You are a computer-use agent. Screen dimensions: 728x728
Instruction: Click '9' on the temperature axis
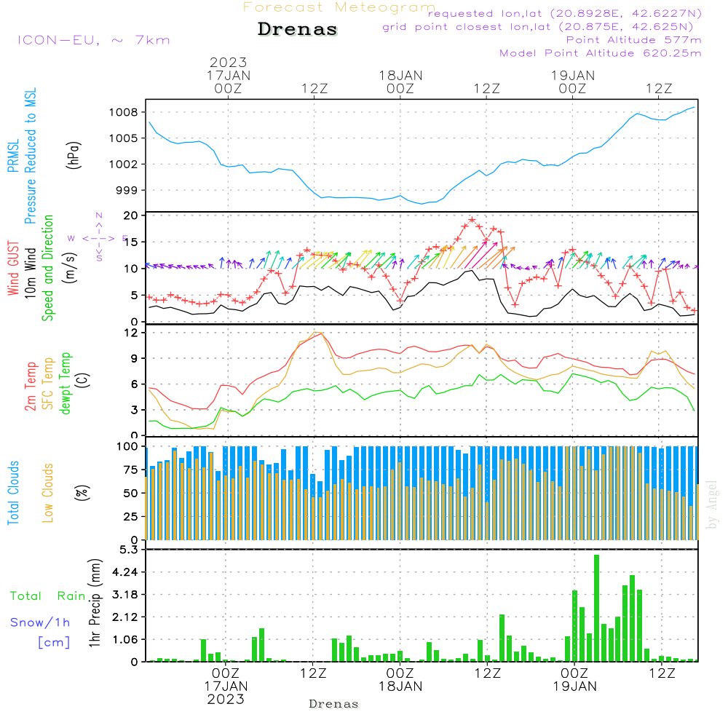tap(135, 358)
